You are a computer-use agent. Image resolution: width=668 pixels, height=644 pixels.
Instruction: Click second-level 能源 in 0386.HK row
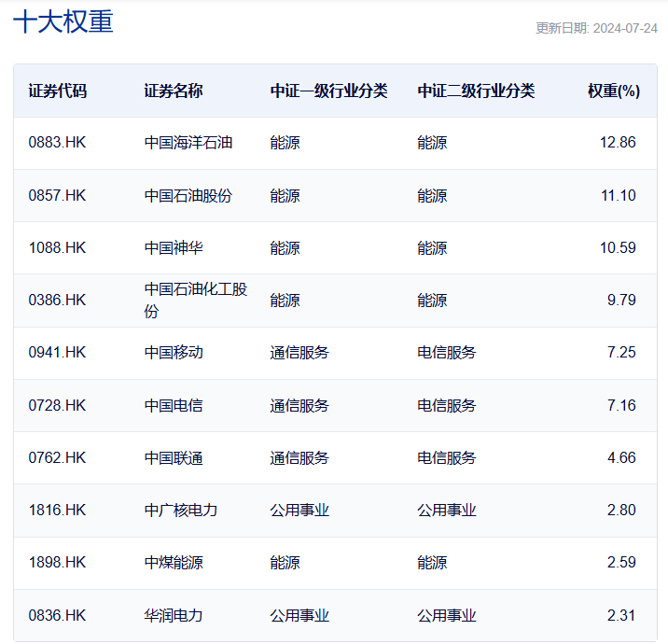(432, 300)
